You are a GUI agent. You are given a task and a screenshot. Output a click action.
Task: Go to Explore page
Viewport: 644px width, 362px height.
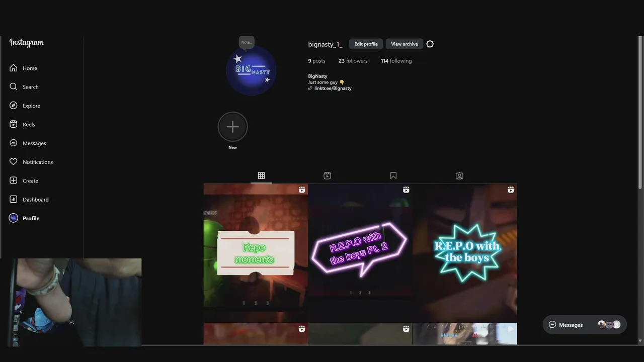click(x=25, y=106)
